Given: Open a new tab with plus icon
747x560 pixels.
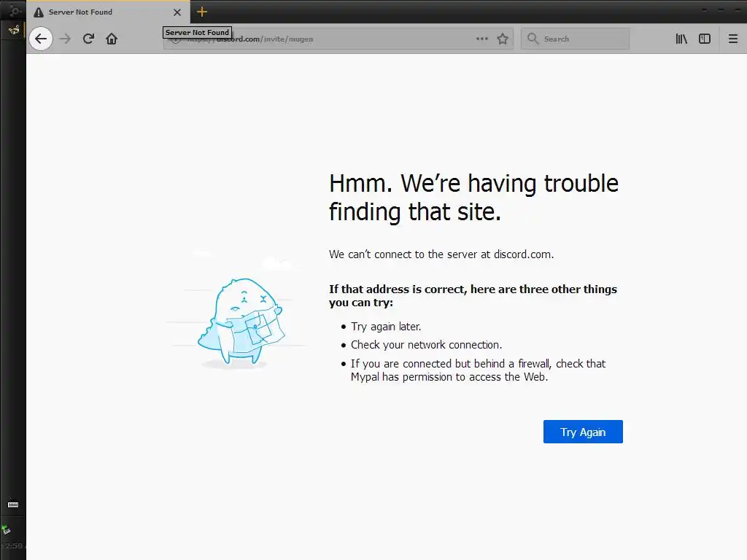Looking at the screenshot, I should tap(202, 12).
